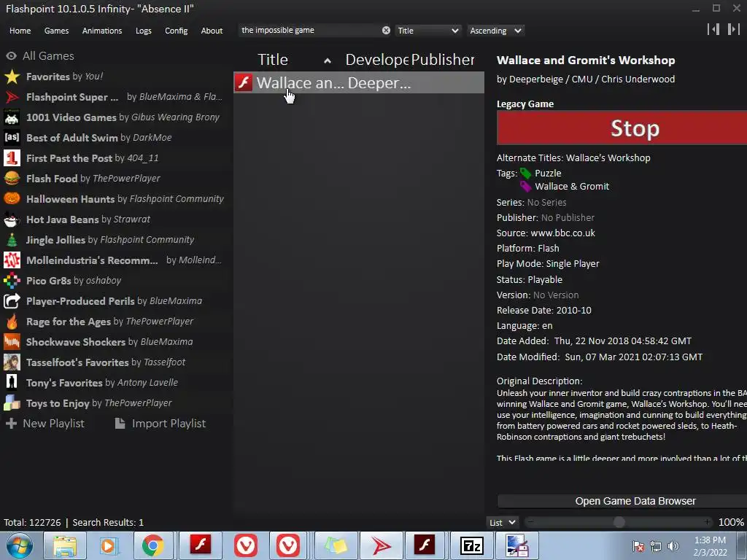Open Windows Explorer from the taskbar
The image size is (747, 560).
(65, 545)
